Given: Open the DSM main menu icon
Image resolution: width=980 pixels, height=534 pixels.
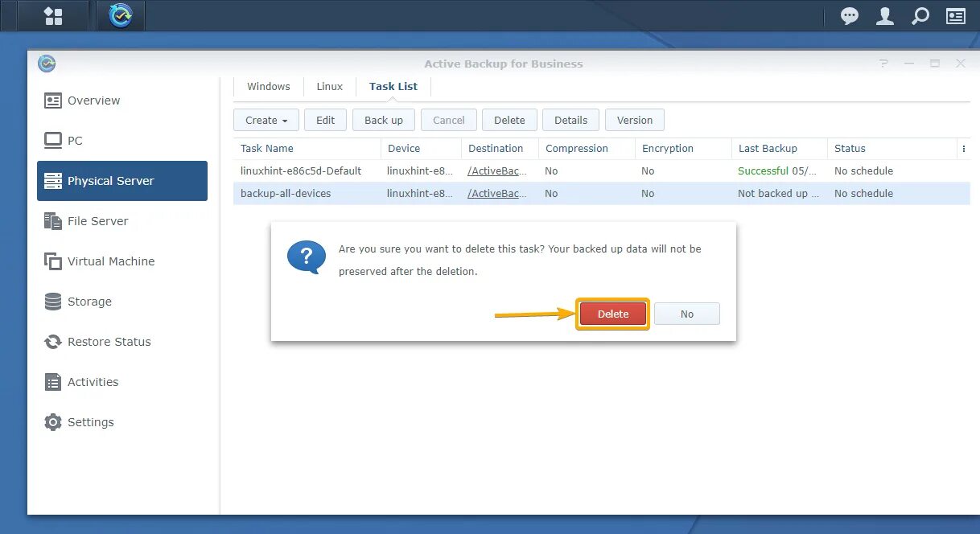Looking at the screenshot, I should coord(53,16).
